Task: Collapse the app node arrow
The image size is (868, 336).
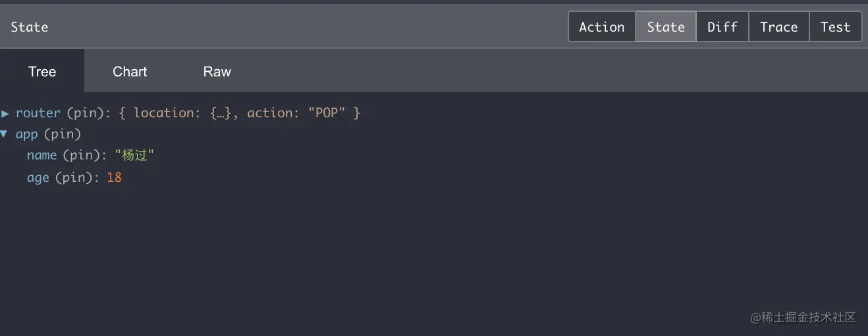Action: 5,134
